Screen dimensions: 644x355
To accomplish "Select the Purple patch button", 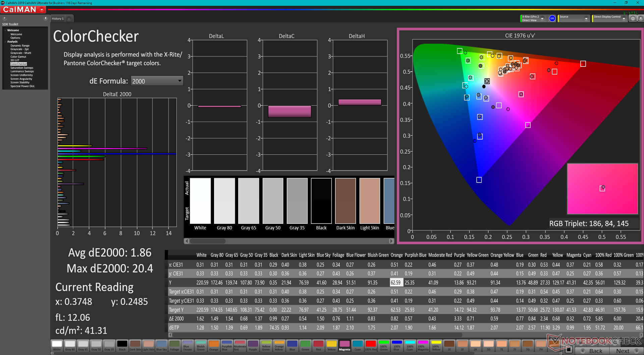I will 253,345.
